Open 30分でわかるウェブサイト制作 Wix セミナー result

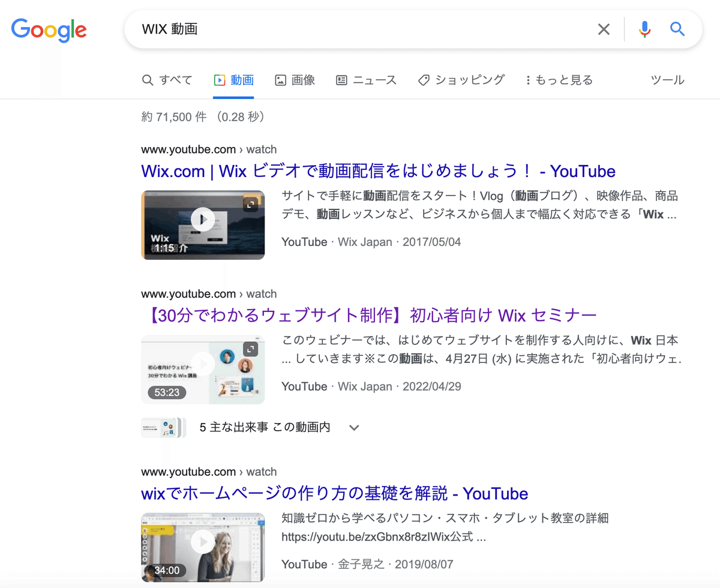tap(371, 315)
